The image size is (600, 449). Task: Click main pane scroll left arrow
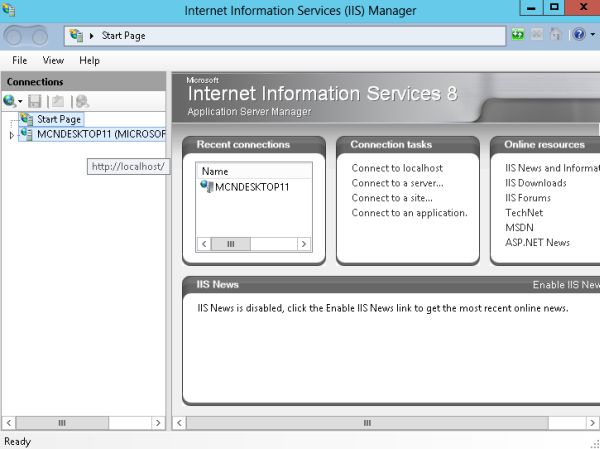[x=179, y=423]
